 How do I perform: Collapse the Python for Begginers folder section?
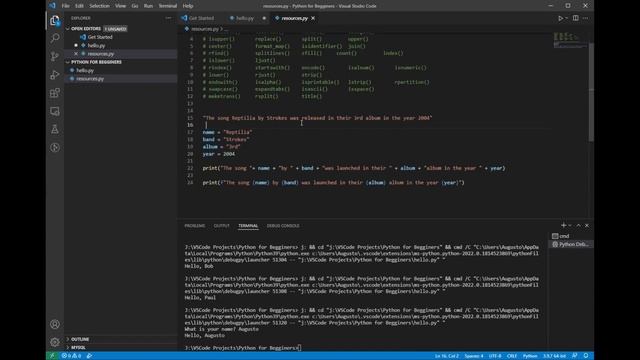coord(96,62)
